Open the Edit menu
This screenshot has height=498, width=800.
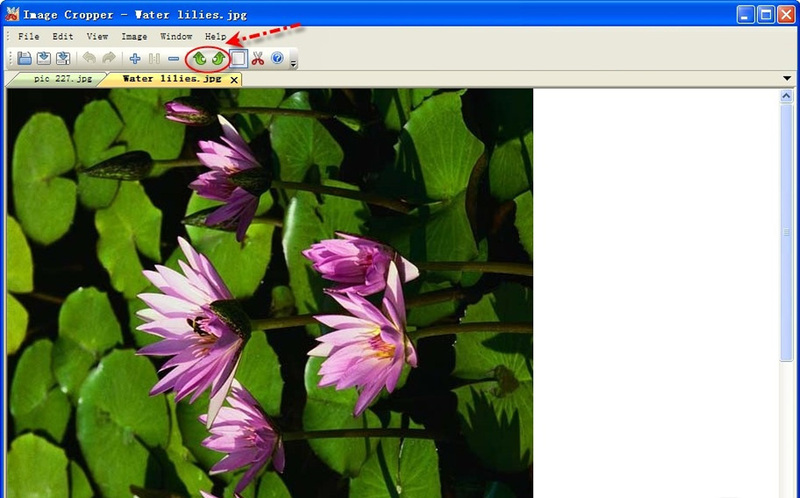[63, 36]
